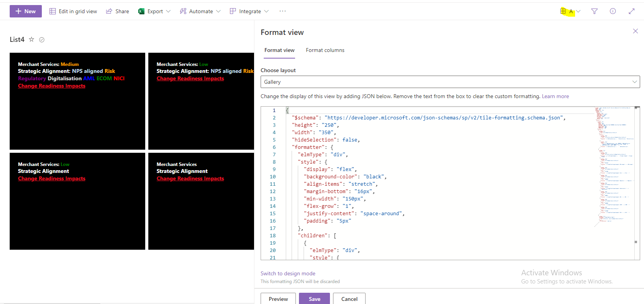Open the information details pane icon
644x304 pixels.
pos(613,11)
